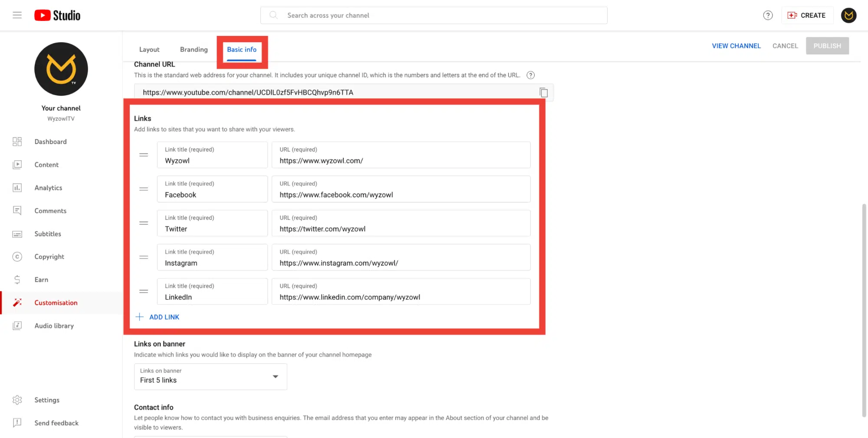
Task: Focus the Search across your channel field
Action: pos(434,15)
